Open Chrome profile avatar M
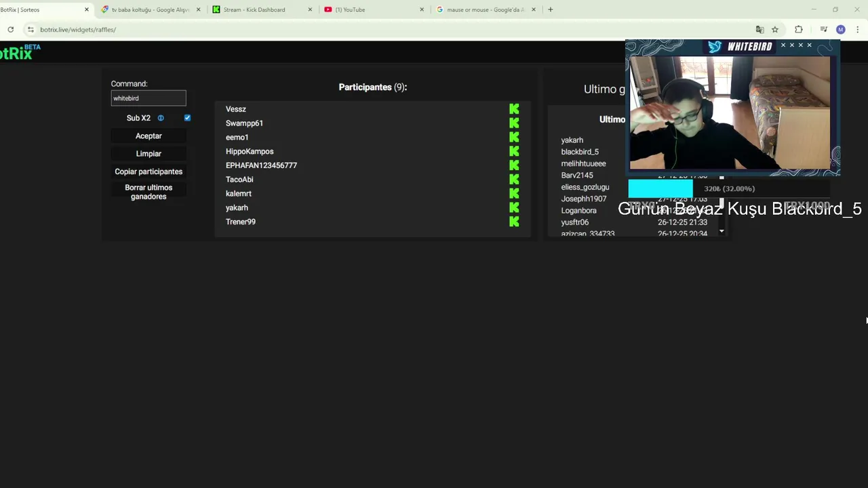868x488 pixels. click(x=841, y=29)
